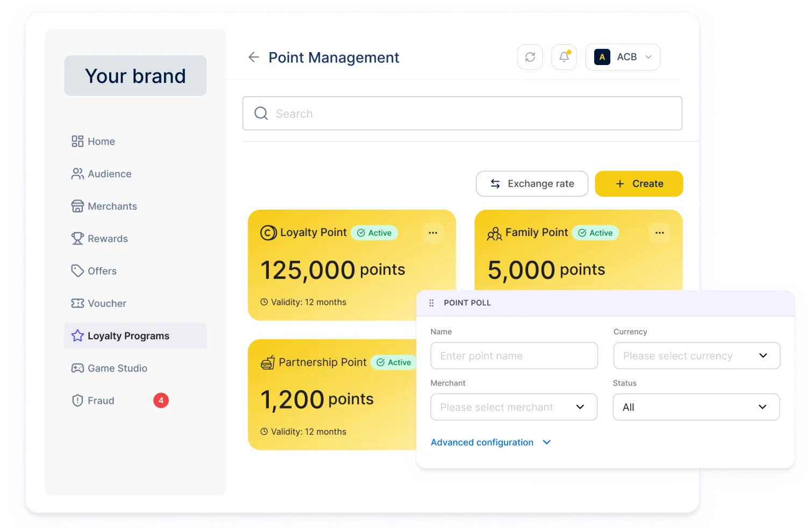
Task: Click the Family Point people icon
Action: click(x=495, y=234)
